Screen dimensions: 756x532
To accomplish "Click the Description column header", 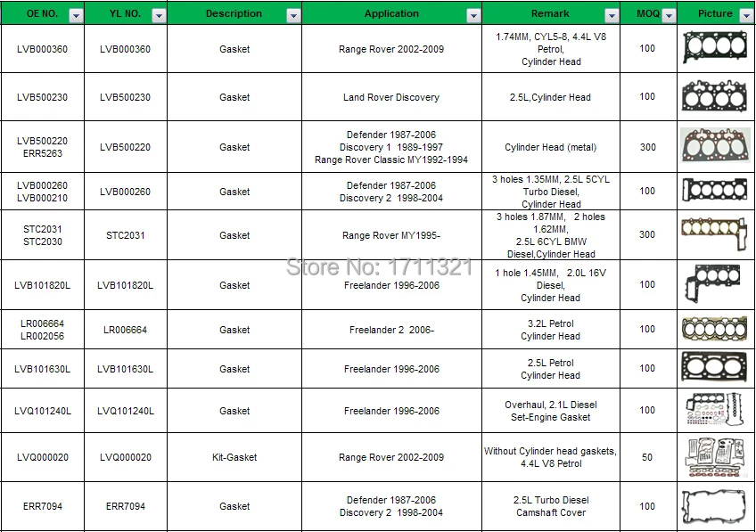I will point(234,13).
